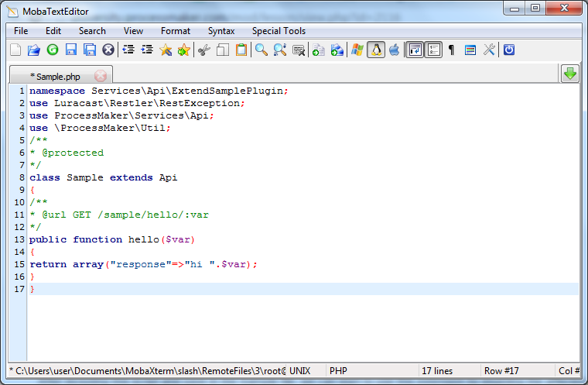Click the New file icon
This screenshot has width=588, height=385.
pos(15,50)
